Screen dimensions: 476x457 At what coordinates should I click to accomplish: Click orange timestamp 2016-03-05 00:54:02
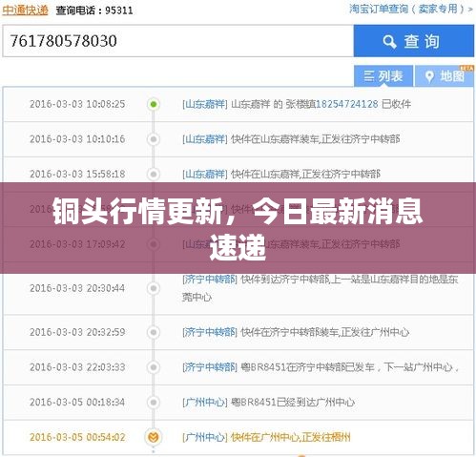[77, 437]
